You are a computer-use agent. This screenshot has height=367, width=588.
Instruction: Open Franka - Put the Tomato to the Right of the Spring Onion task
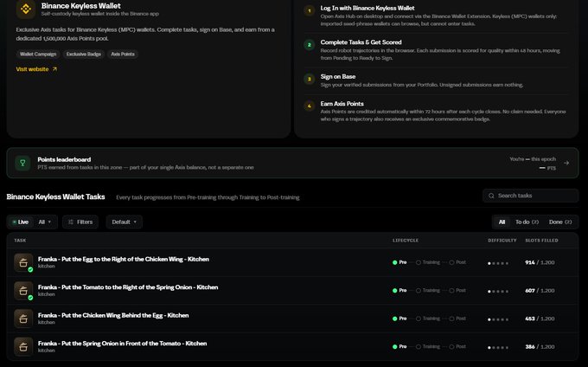point(128,287)
